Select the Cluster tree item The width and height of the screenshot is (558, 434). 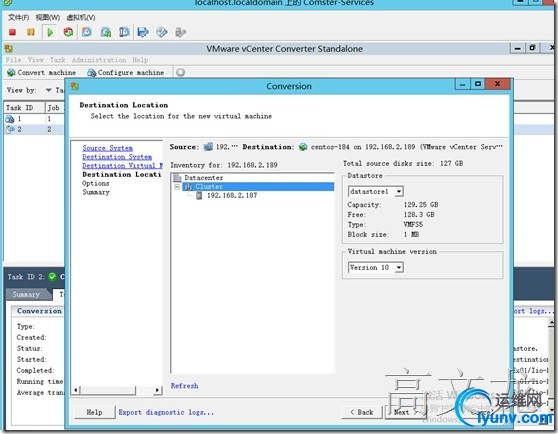click(x=209, y=186)
